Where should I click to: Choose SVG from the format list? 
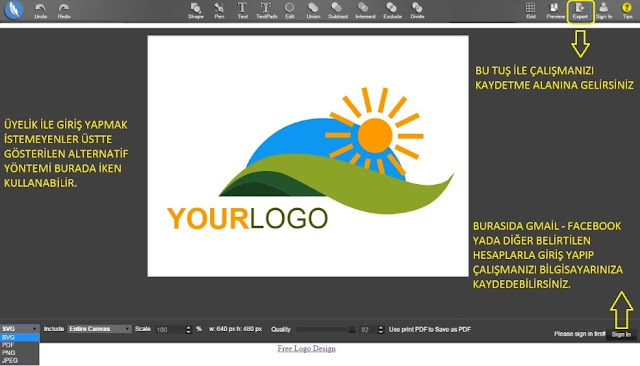coord(20,337)
